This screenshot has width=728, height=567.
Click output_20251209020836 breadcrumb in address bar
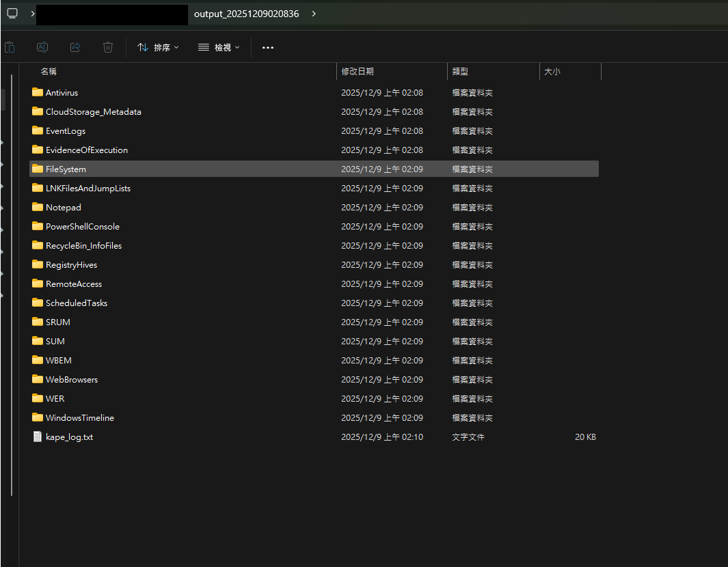246,14
